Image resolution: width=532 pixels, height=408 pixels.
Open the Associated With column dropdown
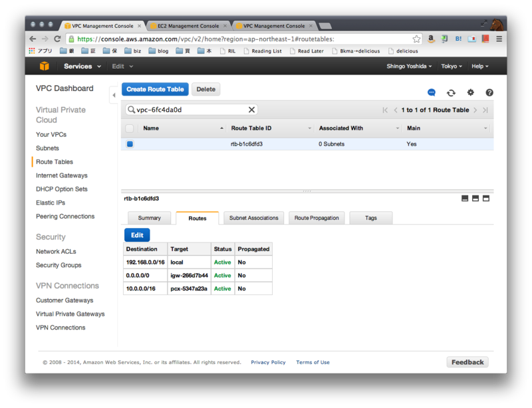[x=397, y=128]
